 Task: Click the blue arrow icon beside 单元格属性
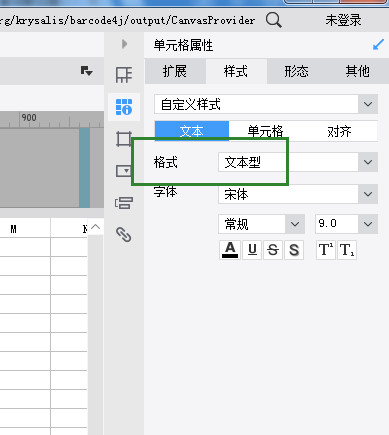(x=378, y=45)
